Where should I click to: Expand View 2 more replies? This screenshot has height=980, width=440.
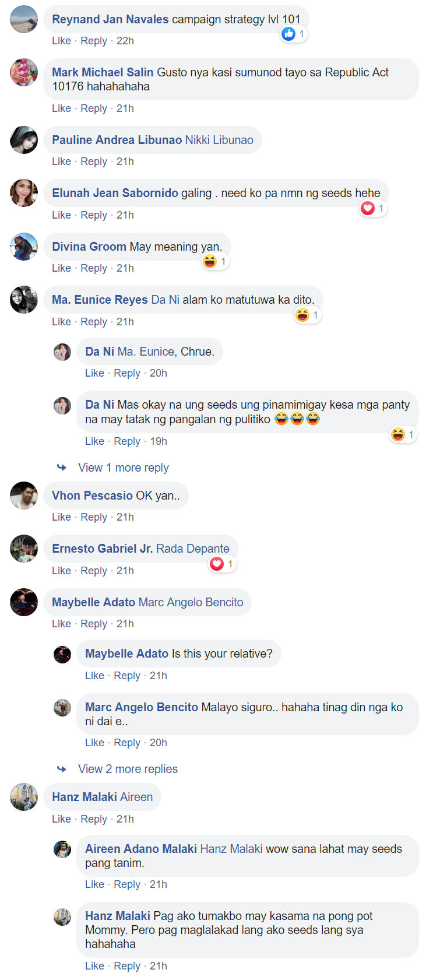pyautogui.click(x=128, y=769)
